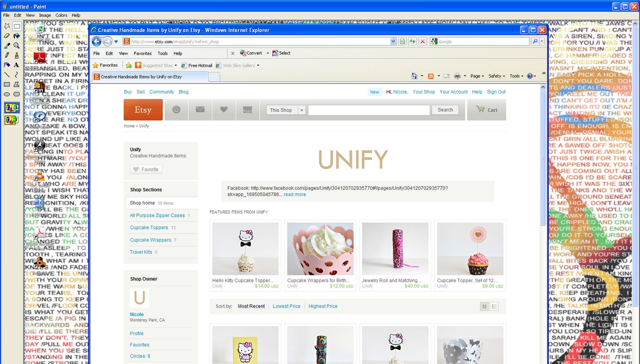Click the Select toolbar button in IE

pyautogui.click(x=281, y=53)
